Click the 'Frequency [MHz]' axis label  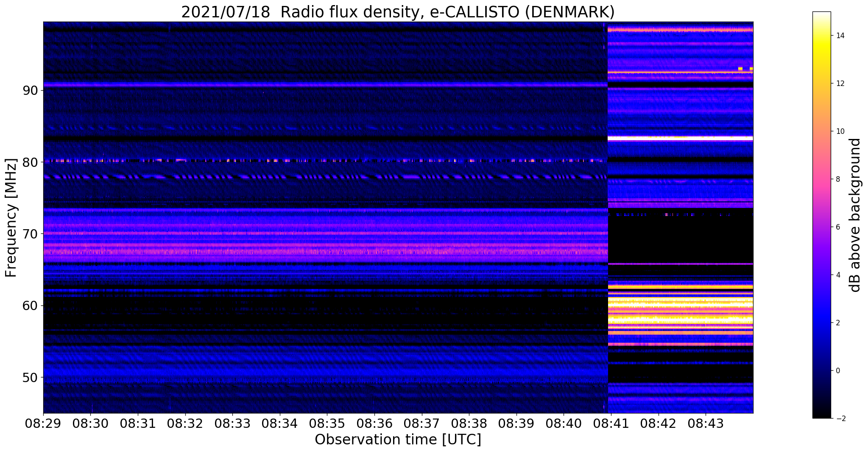tap(11, 218)
